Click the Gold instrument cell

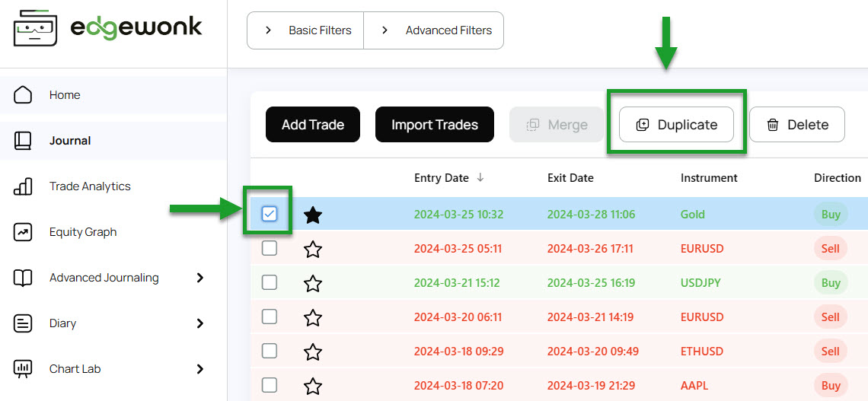click(693, 214)
